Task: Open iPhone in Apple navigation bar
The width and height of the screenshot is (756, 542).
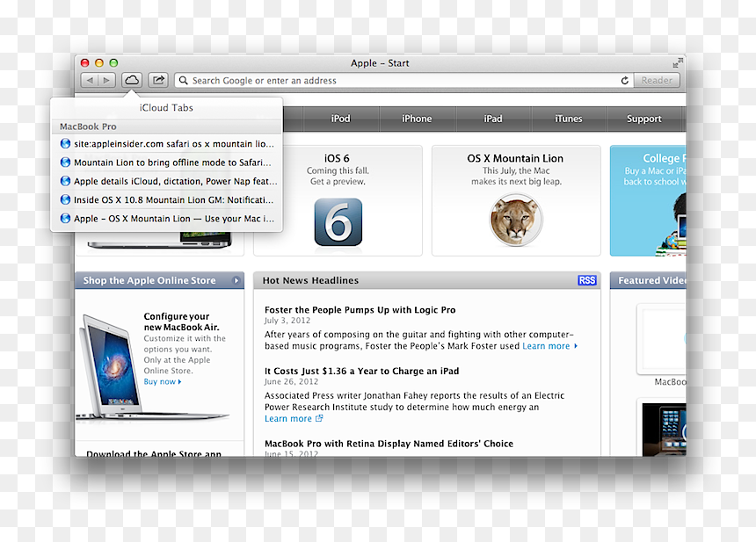Action: click(417, 119)
